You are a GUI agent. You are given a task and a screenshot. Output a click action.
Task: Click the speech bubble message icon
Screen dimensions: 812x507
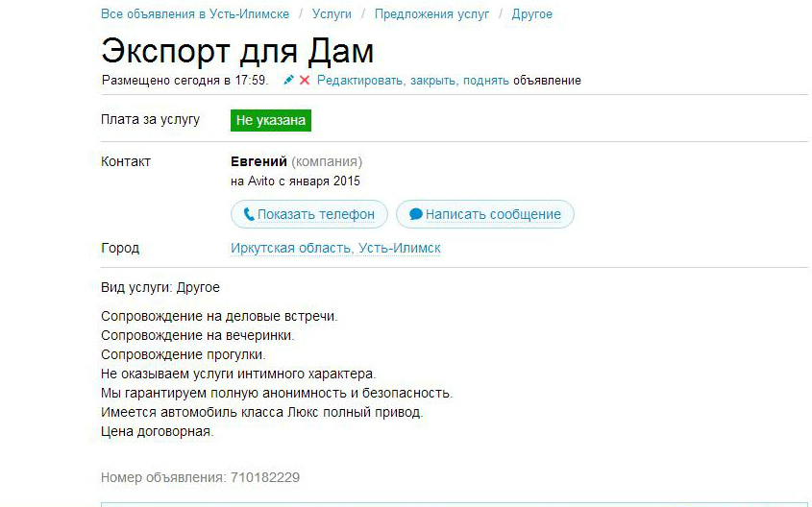tap(416, 214)
